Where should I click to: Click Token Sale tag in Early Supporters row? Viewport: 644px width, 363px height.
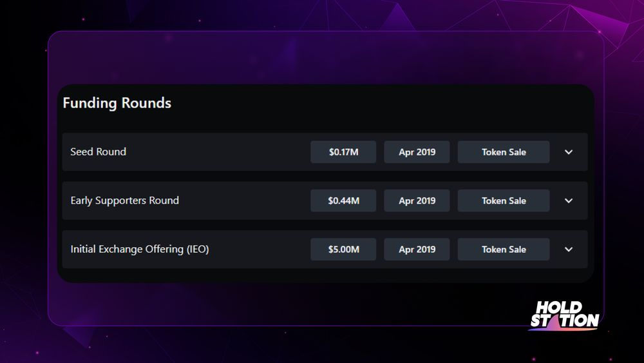504,201
